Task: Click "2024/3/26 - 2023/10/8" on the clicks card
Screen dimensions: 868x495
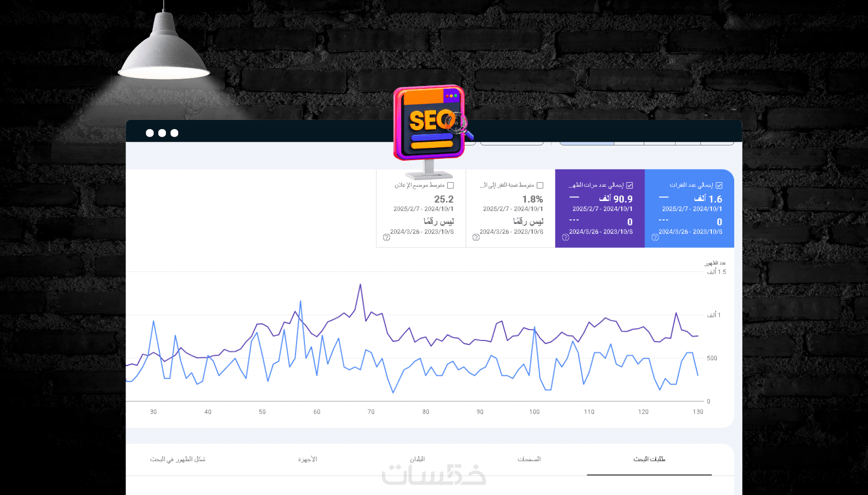Action: pos(690,232)
